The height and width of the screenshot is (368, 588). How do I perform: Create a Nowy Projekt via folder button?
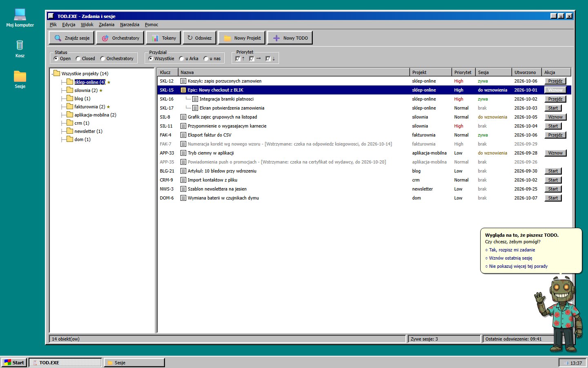(242, 38)
